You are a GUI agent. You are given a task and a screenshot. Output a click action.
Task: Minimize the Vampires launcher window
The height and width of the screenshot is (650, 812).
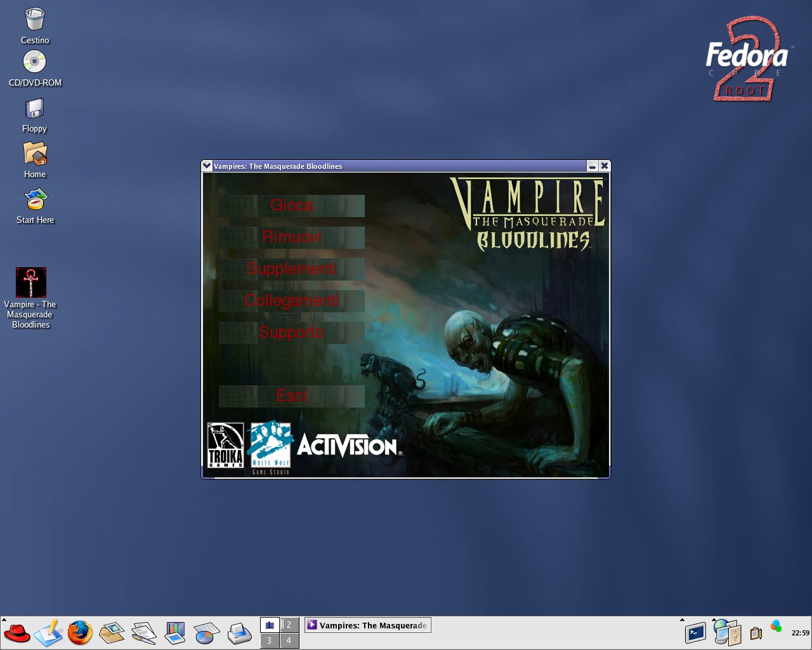[592, 166]
